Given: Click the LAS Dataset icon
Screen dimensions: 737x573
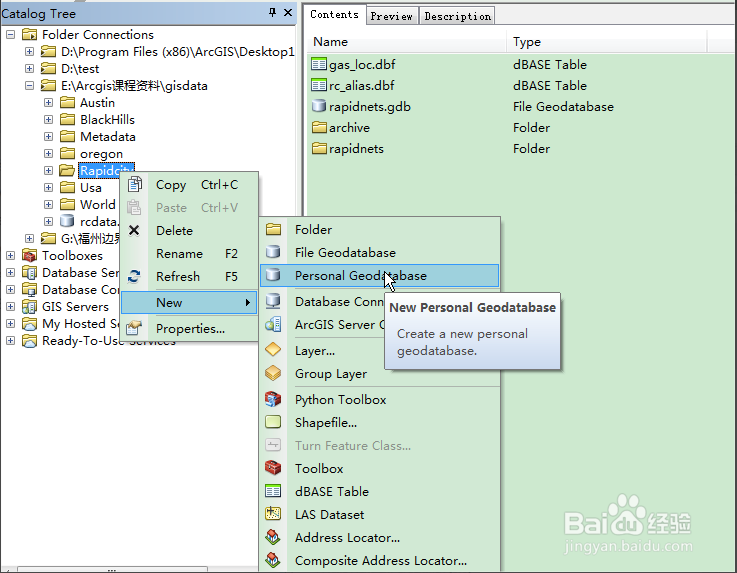Looking at the screenshot, I should pyautogui.click(x=273, y=514).
